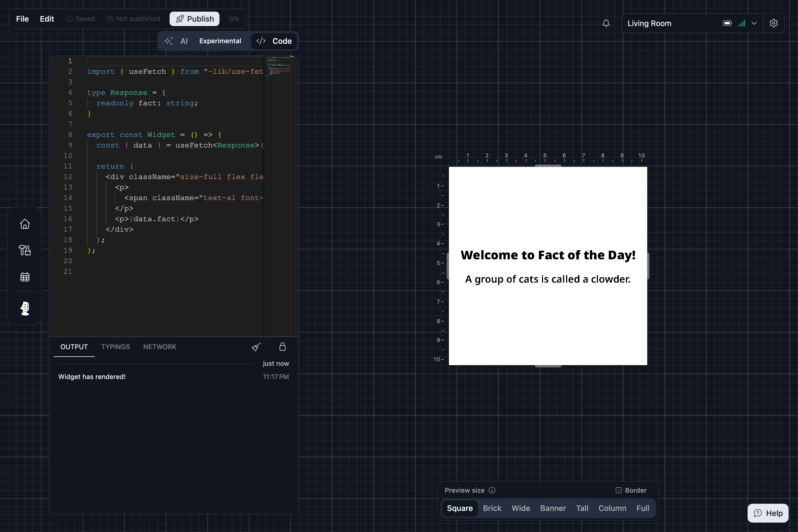Select the Column preview size
The width and height of the screenshot is (798, 532).
point(612,508)
